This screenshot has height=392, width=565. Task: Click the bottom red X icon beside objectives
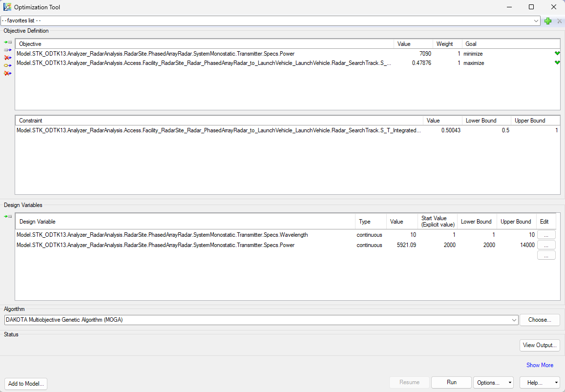pos(7,73)
